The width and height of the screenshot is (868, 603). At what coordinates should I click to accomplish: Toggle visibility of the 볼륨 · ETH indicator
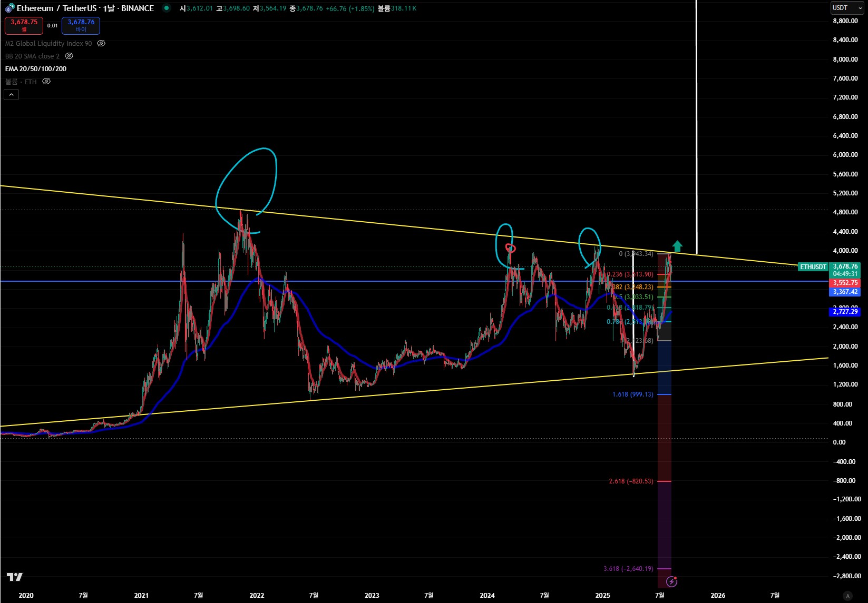coord(46,81)
